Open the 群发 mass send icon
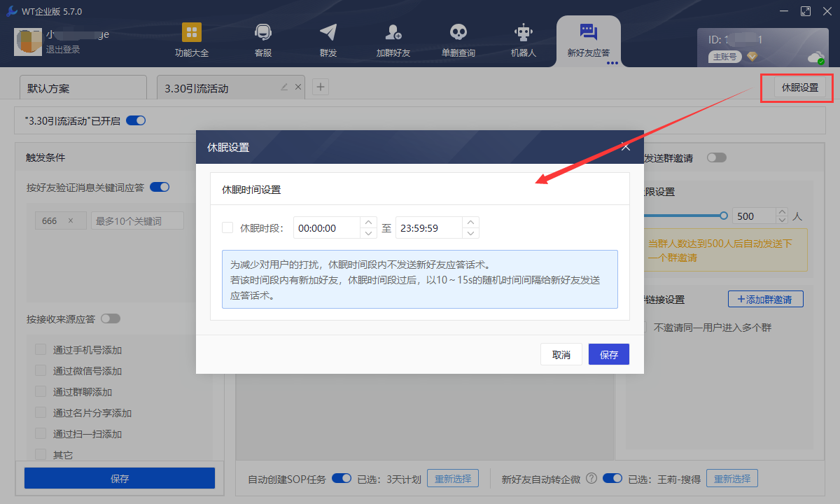The image size is (840, 504). tap(328, 32)
